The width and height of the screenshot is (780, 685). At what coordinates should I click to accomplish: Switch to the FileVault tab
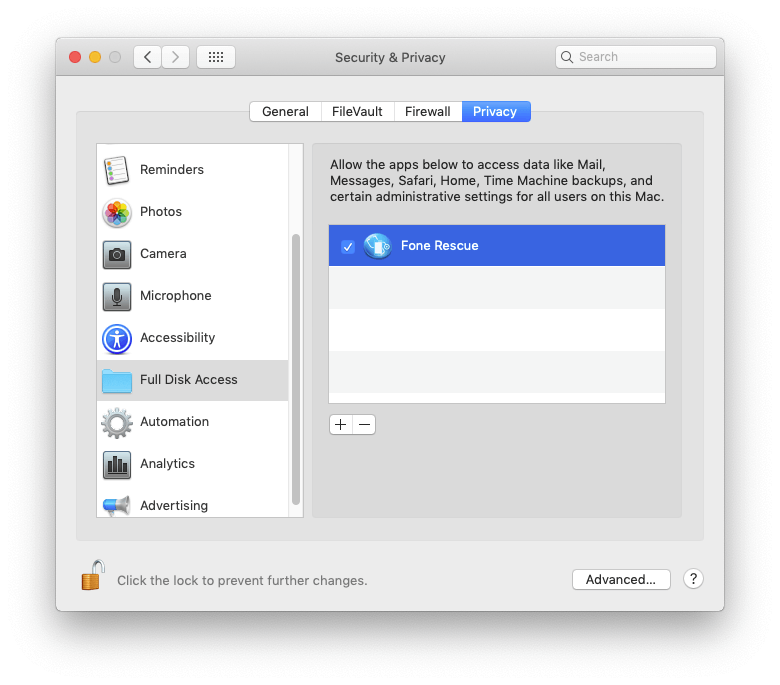358,111
